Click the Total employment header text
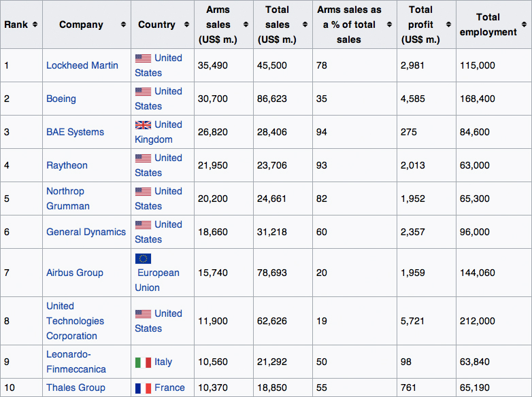This screenshot has width=532, height=397. 488,24
